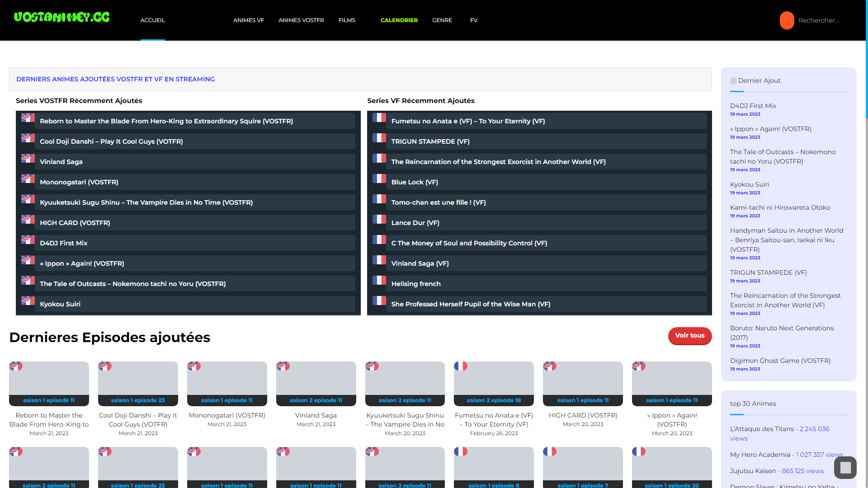Click the flag icon beside Kyokou Suiri row
The width and height of the screenshot is (868, 488).
28,300
